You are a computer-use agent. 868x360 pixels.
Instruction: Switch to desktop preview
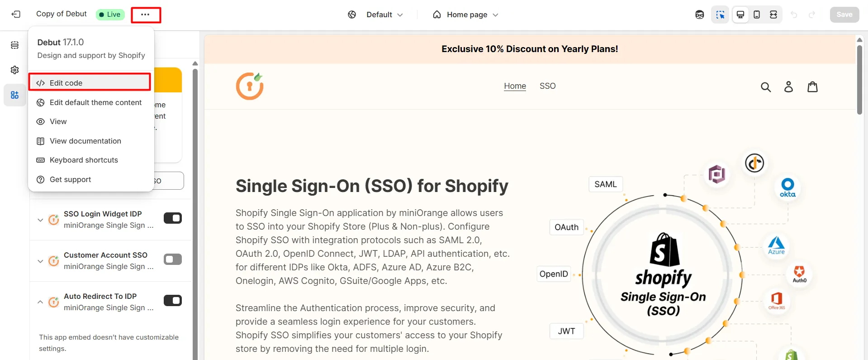click(x=740, y=14)
